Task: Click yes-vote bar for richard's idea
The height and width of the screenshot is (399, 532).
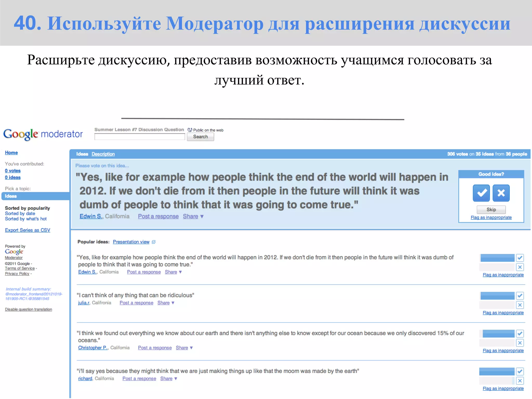Action: click(497, 371)
